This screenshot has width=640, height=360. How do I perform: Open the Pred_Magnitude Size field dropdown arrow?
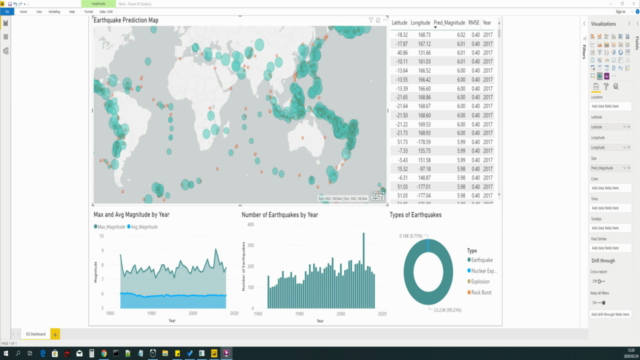point(624,168)
